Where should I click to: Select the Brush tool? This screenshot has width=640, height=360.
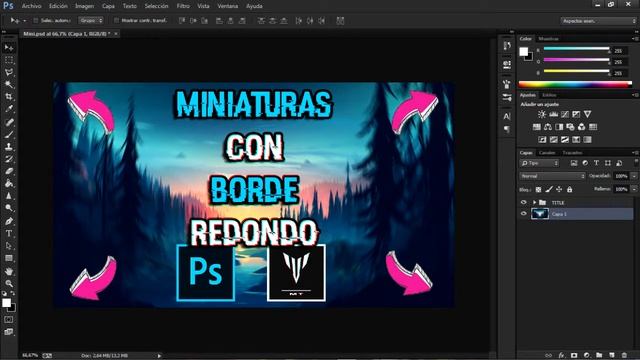click(x=9, y=134)
